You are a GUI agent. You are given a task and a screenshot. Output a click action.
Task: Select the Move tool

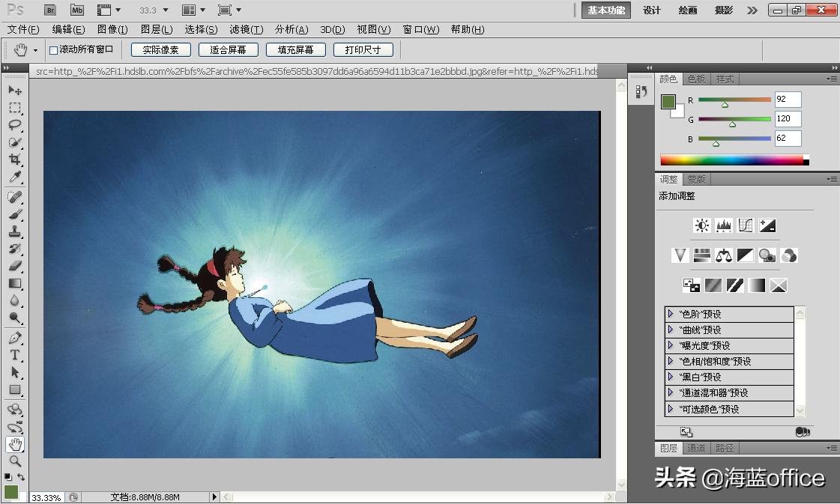click(x=15, y=90)
